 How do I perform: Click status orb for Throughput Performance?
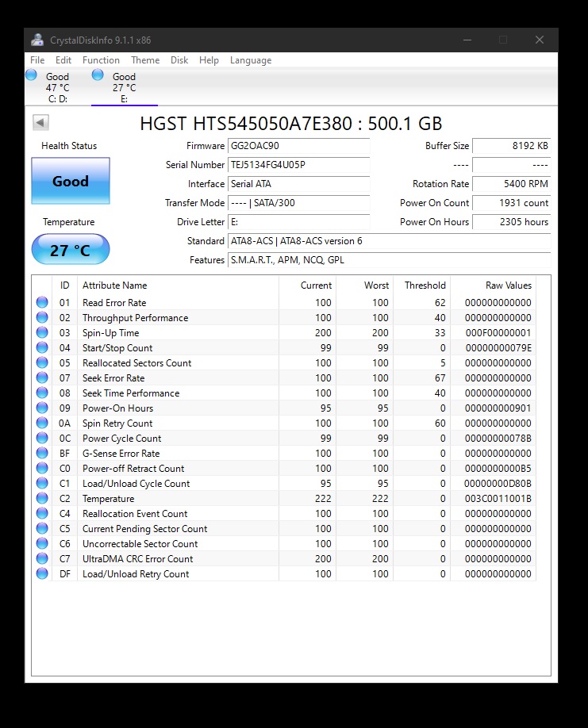[42, 317]
